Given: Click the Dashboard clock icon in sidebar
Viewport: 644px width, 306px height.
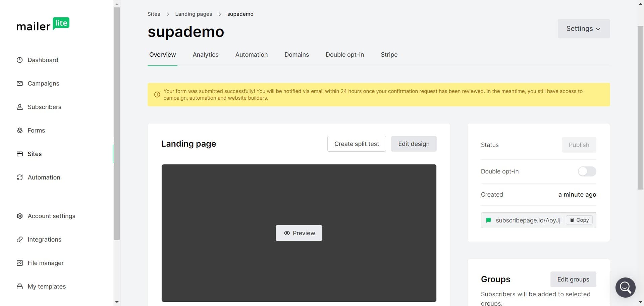Looking at the screenshot, I should tap(20, 60).
